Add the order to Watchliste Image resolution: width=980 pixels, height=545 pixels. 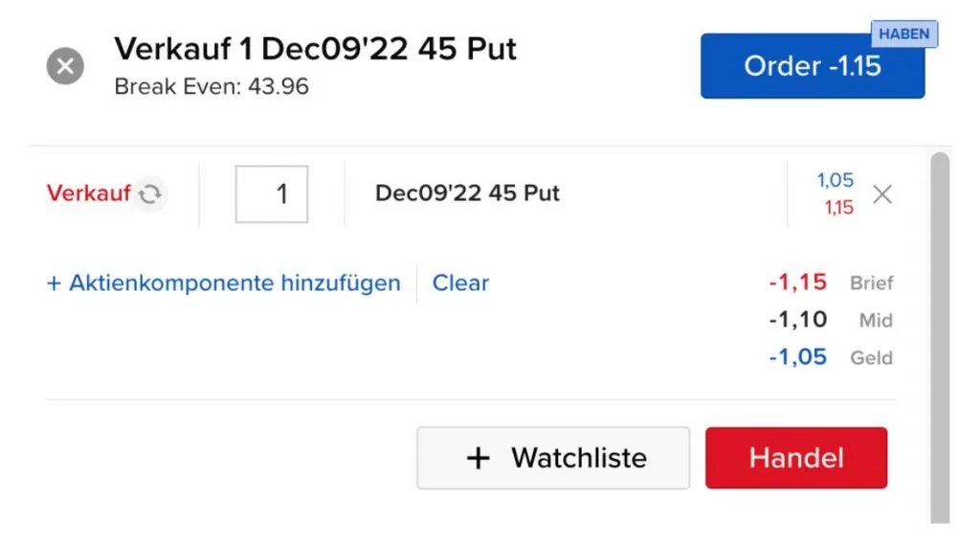(553, 458)
